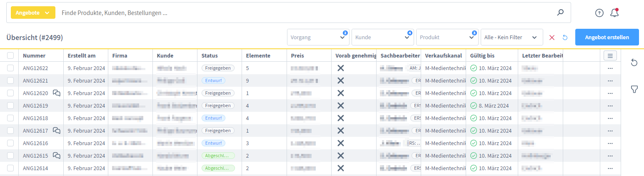Open the column settings list icon

(610, 55)
